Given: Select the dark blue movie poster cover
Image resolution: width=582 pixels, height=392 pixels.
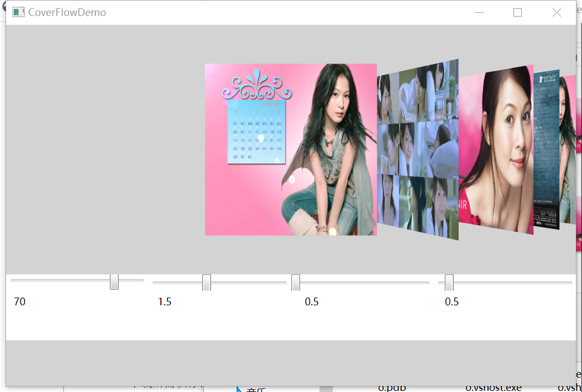Looking at the screenshot, I should pos(547,150).
